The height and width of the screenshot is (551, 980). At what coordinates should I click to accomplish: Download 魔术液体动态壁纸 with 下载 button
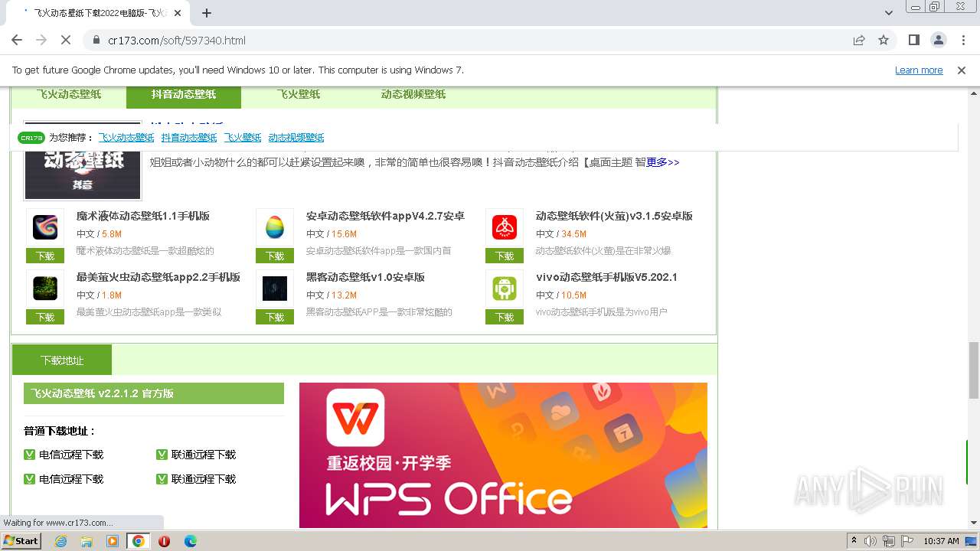45,256
